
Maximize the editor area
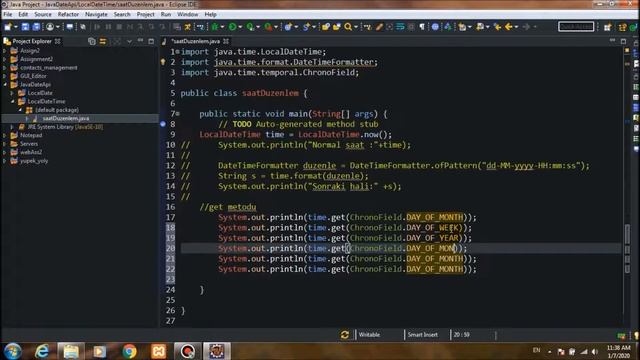pos(623,41)
